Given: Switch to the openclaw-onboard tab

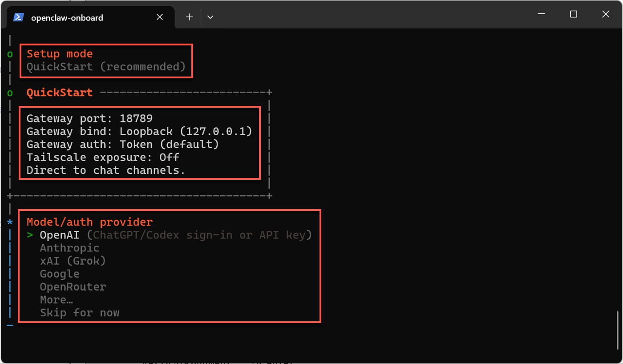Looking at the screenshot, I should (91, 17).
